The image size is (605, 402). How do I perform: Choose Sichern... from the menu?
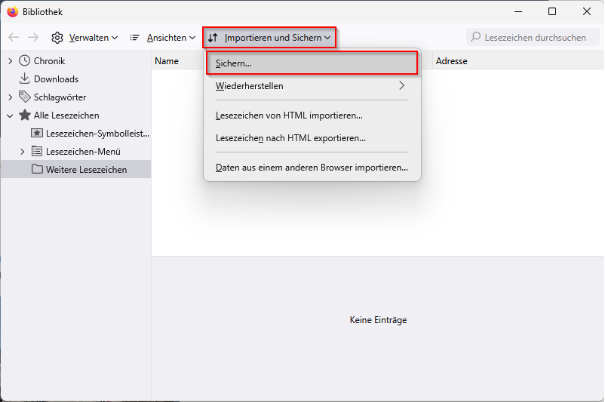coord(312,63)
